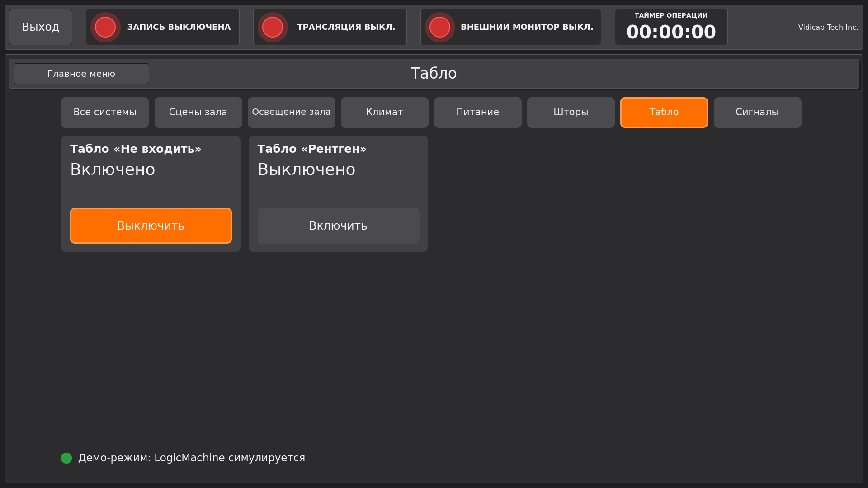This screenshot has height=488, width=868.
Task: Toggle recording via ЗАПИСЬ ВЫКЛЮЧЕНА label
Action: (179, 27)
